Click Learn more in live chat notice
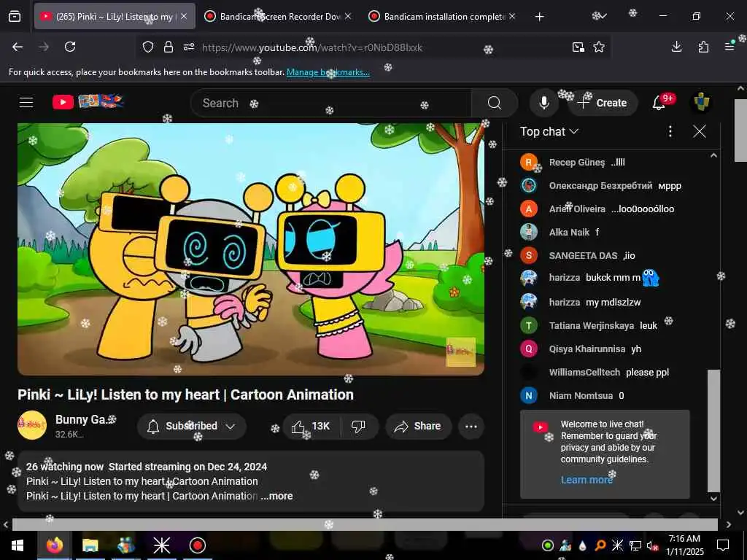 click(x=587, y=480)
